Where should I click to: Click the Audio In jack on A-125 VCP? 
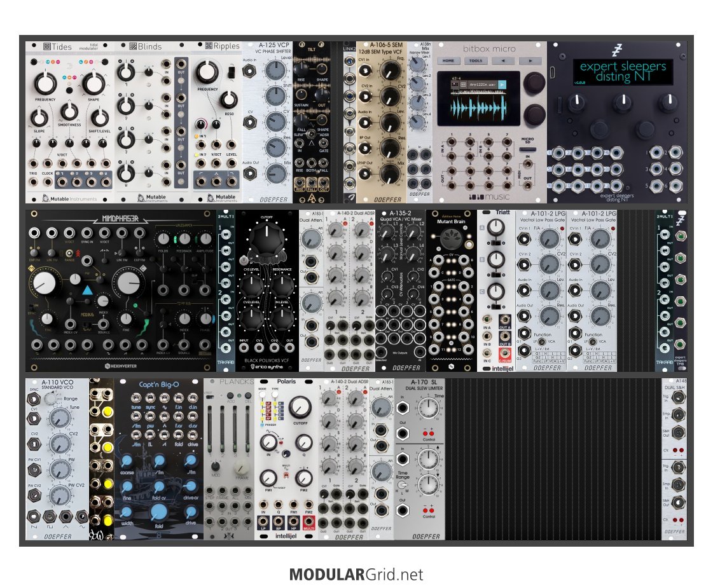tap(249, 72)
